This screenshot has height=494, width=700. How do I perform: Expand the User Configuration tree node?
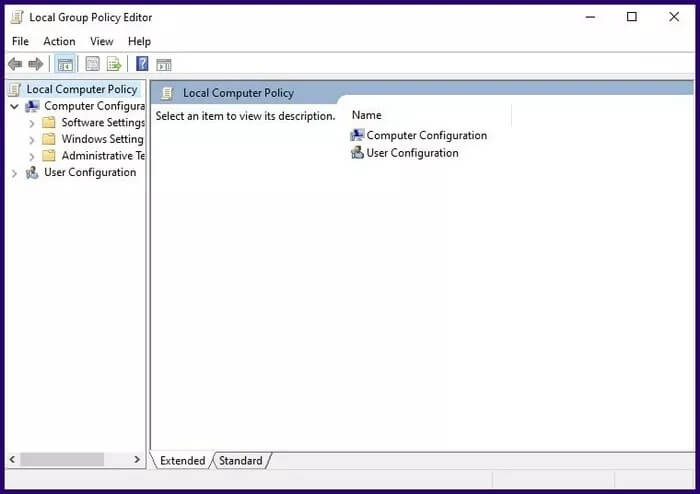coord(14,173)
